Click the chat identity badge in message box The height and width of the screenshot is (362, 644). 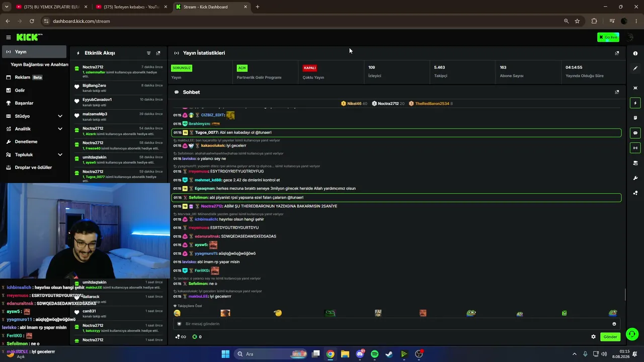(179, 324)
